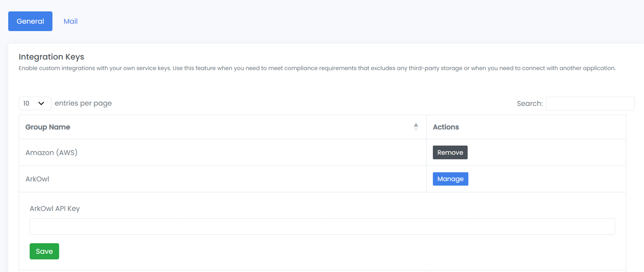The width and height of the screenshot is (644, 272).
Task: Sort the table by Group Name header
Action: click(x=48, y=127)
